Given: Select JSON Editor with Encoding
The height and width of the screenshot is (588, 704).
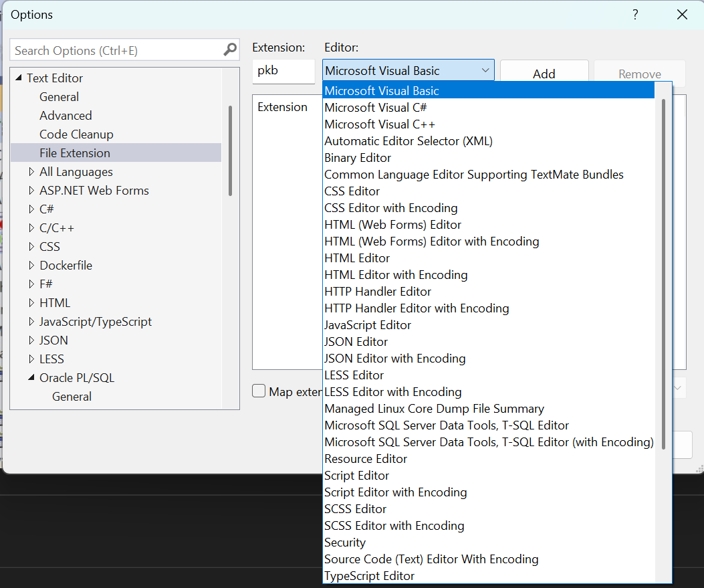Looking at the screenshot, I should tap(489, 359).
